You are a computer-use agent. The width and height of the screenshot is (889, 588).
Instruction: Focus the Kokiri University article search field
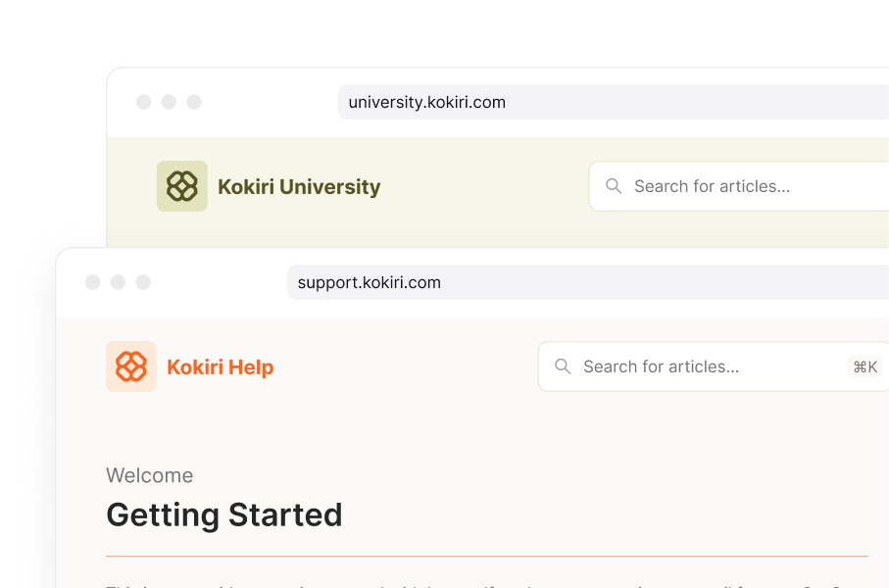click(x=739, y=186)
